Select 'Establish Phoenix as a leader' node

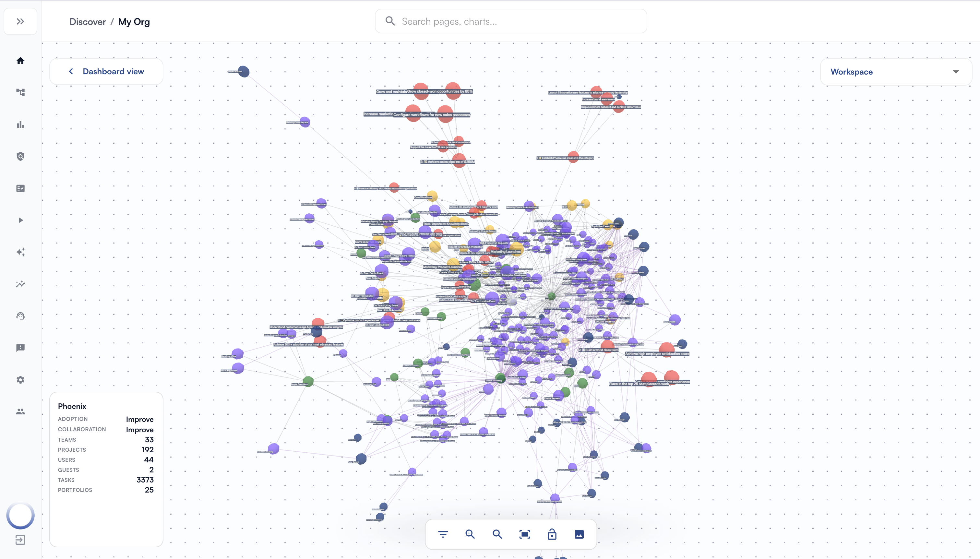573,157
